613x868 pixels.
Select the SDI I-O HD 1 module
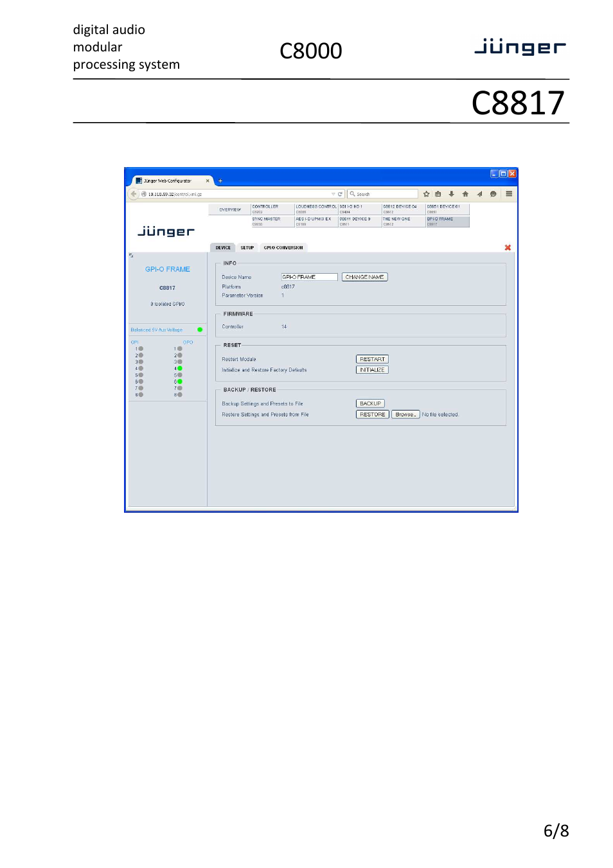(360, 209)
